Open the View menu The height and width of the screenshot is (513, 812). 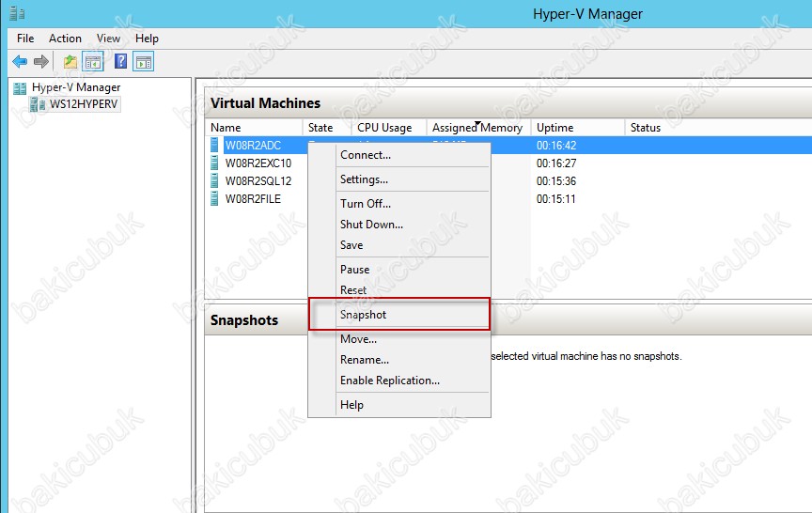coord(108,39)
